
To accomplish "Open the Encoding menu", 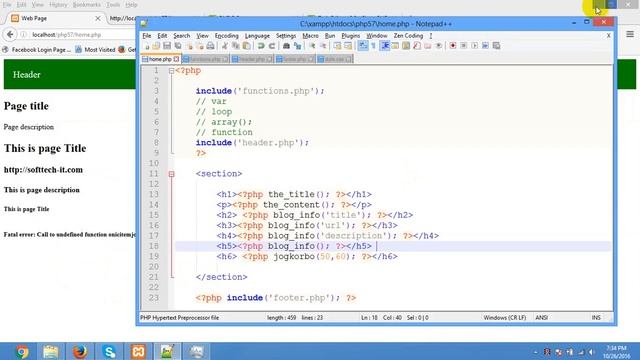I will click(227, 36).
